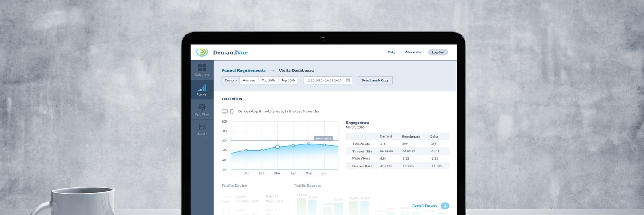
Task: Click the Benchmark label on chart
Action: 324,138
